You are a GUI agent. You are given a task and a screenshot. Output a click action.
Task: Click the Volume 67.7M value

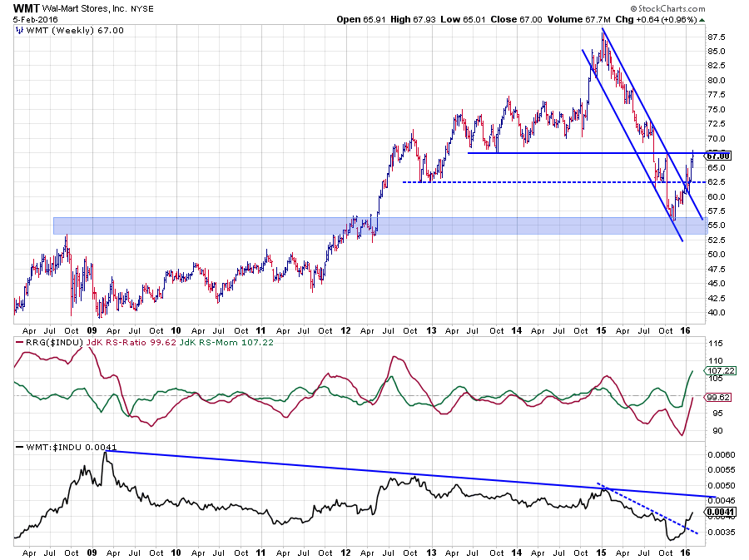579,20
